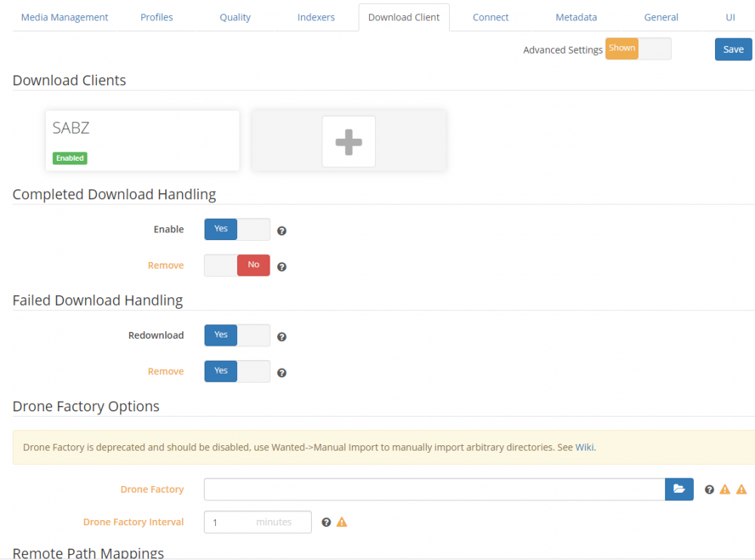Open the Metadata tab
755x560 pixels.
576,17
